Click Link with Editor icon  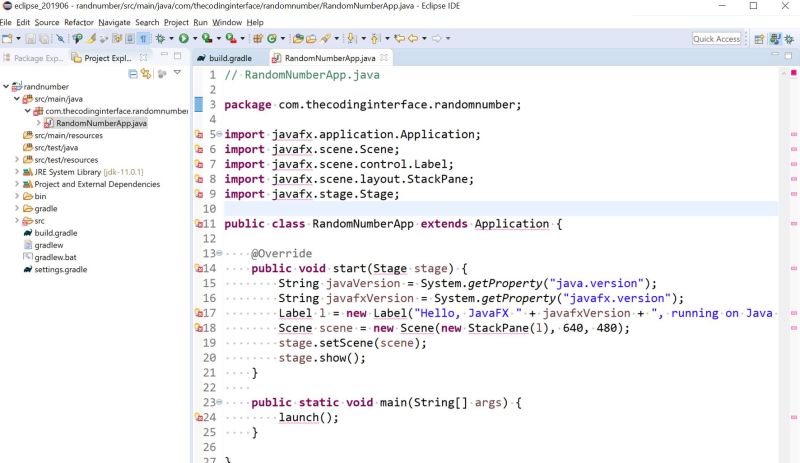click(x=146, y=74)
